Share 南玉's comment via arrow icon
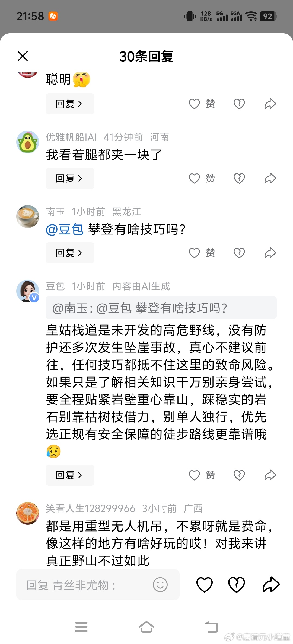This screenshot has width=293, height=644. tap(270, 253)
